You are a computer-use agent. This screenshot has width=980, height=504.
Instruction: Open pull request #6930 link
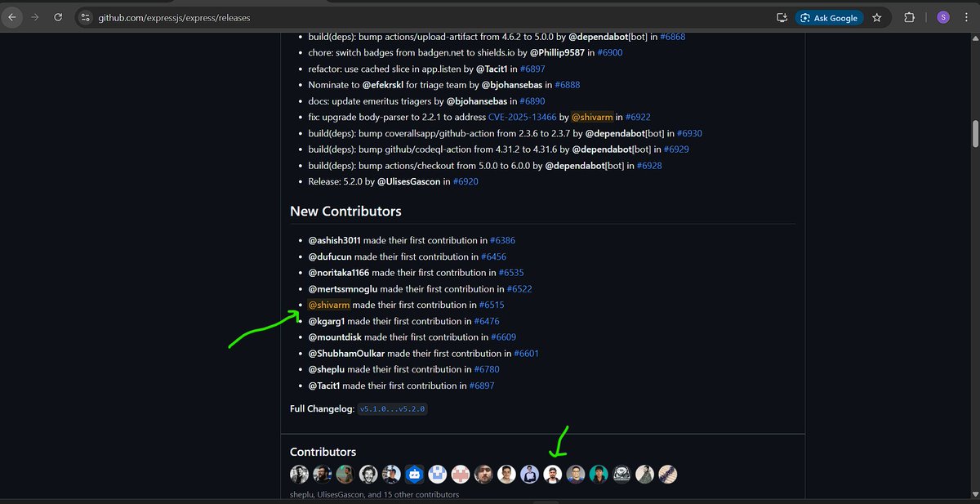[689, 133]
